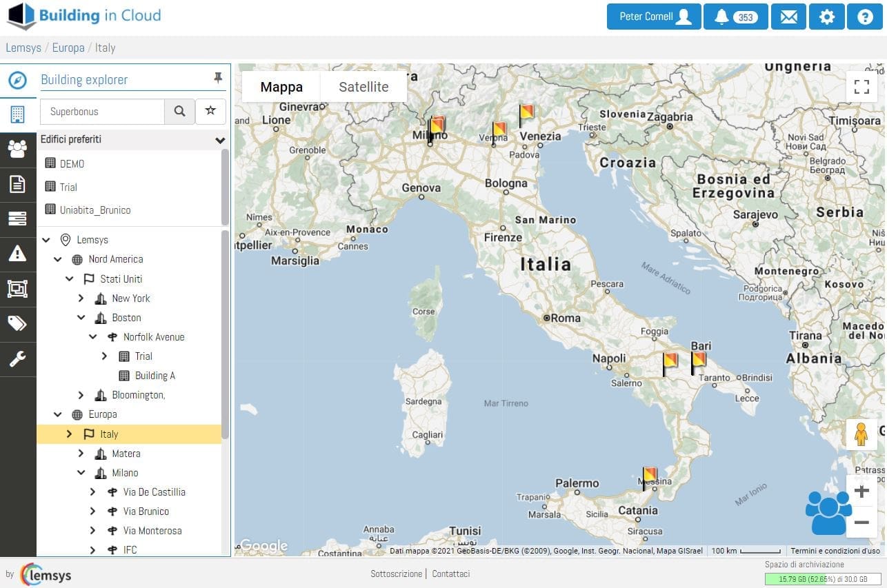Expand the Matera node
887x588 pixels.
[81, 454]
